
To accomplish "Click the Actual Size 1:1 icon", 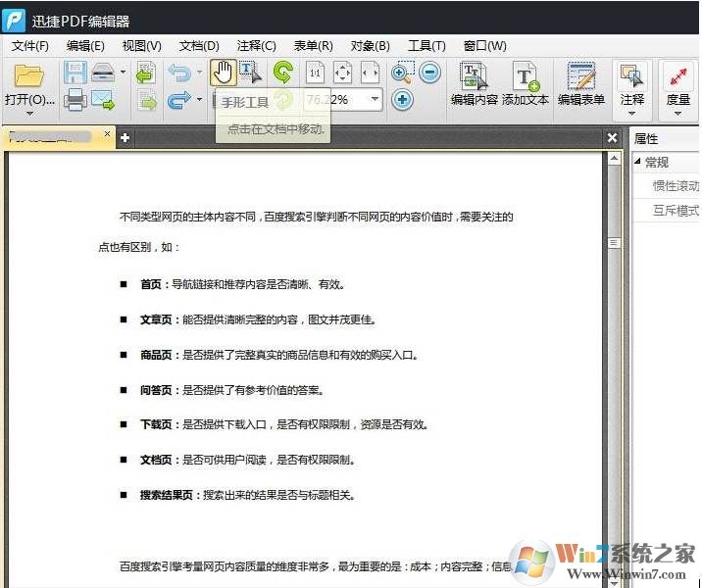I will coord(315,72).
